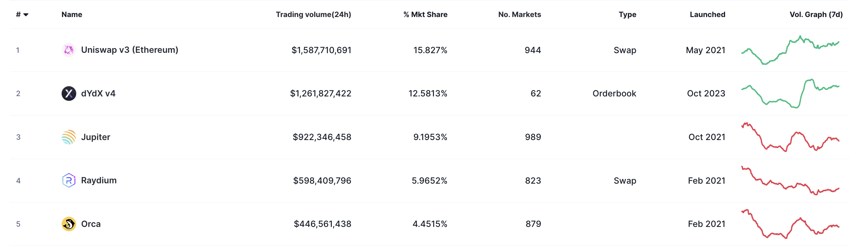Click the Orca logo icon
The image size is (868, 246).
69,224
